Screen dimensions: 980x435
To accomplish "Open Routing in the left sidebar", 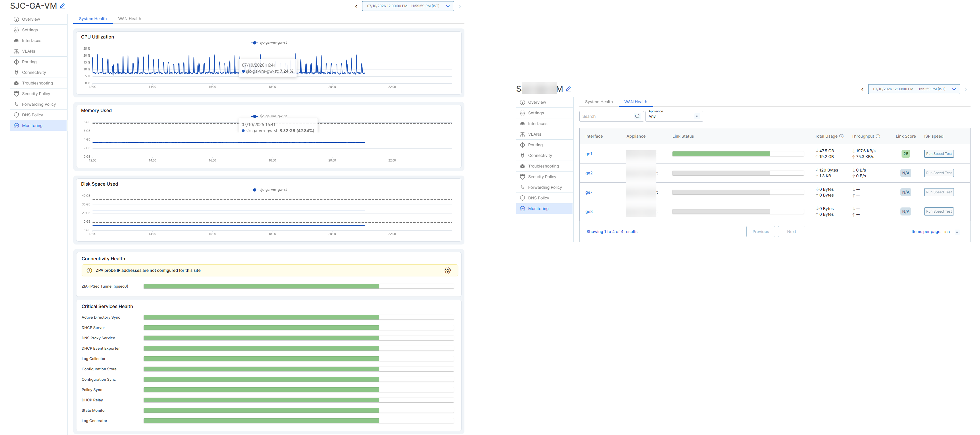I will 39,62.
